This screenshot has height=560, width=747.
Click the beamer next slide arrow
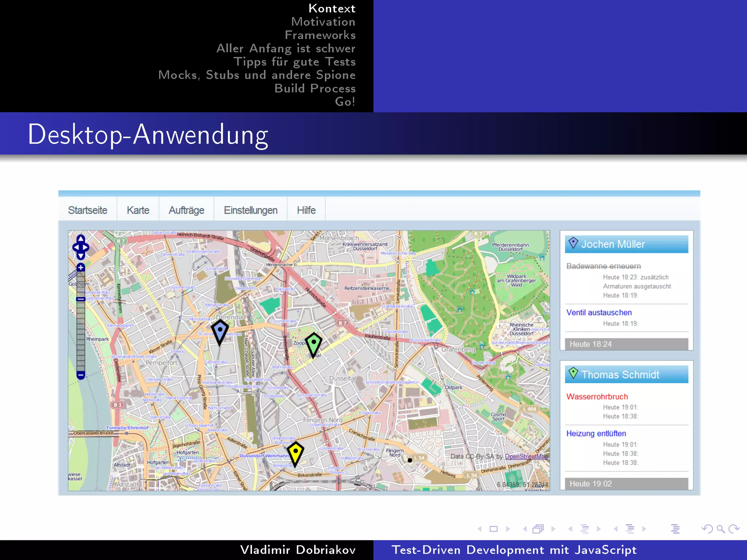pos(508,529)
